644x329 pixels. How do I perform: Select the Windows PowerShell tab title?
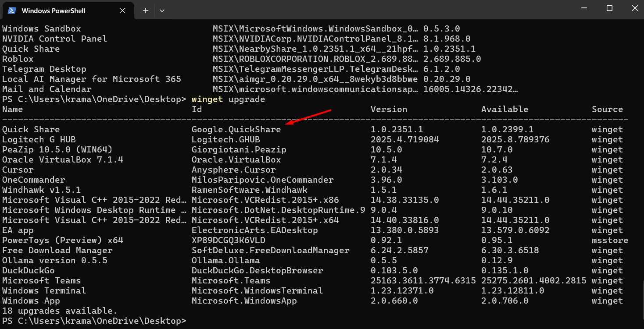(x=53, y=11)
